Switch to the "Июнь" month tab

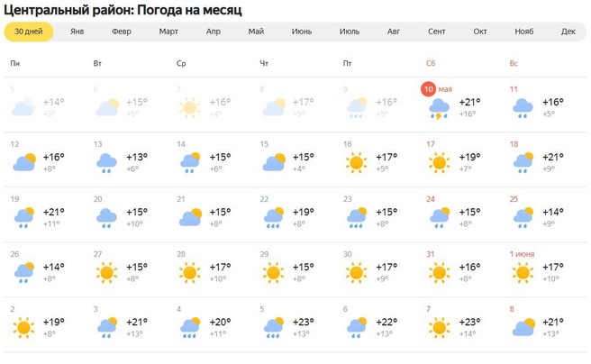pos(302,32)
